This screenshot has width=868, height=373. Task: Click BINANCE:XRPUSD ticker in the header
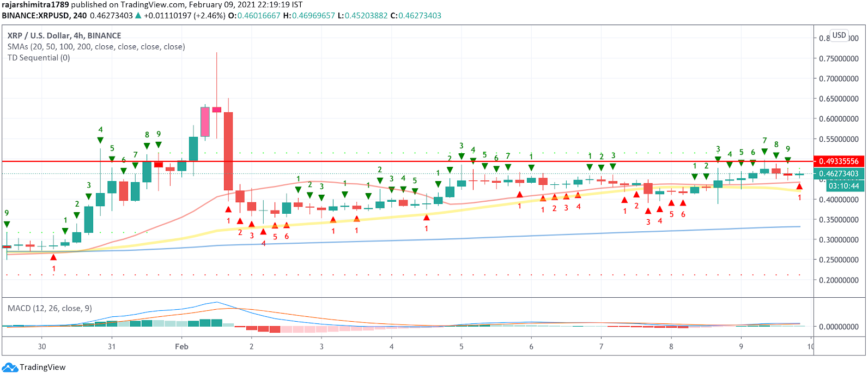point(35,15)
